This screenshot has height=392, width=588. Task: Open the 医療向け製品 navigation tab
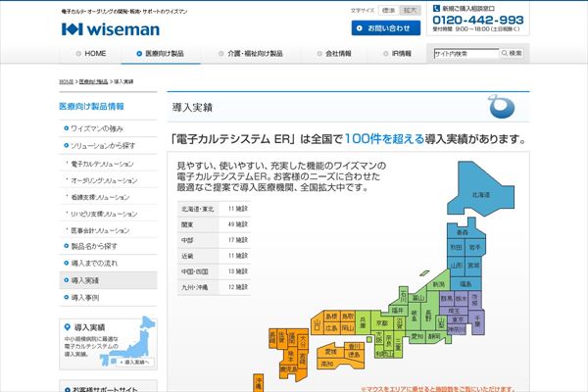coord(161,54)
